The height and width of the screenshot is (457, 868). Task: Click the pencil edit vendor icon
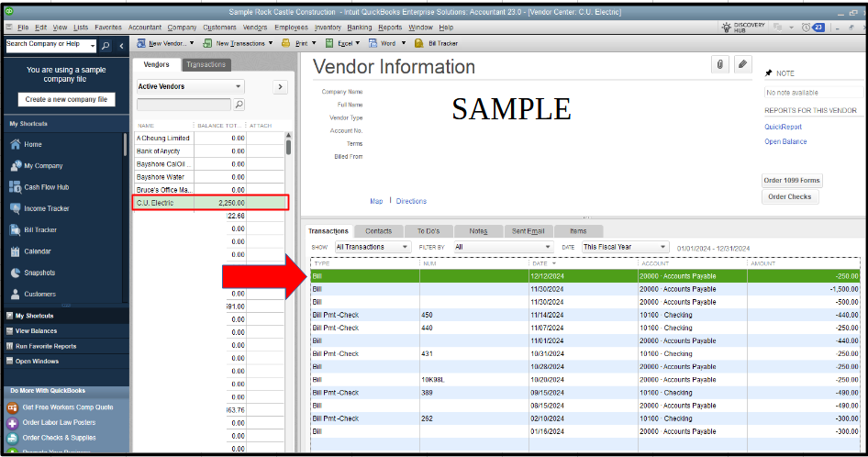pos(743,64)
